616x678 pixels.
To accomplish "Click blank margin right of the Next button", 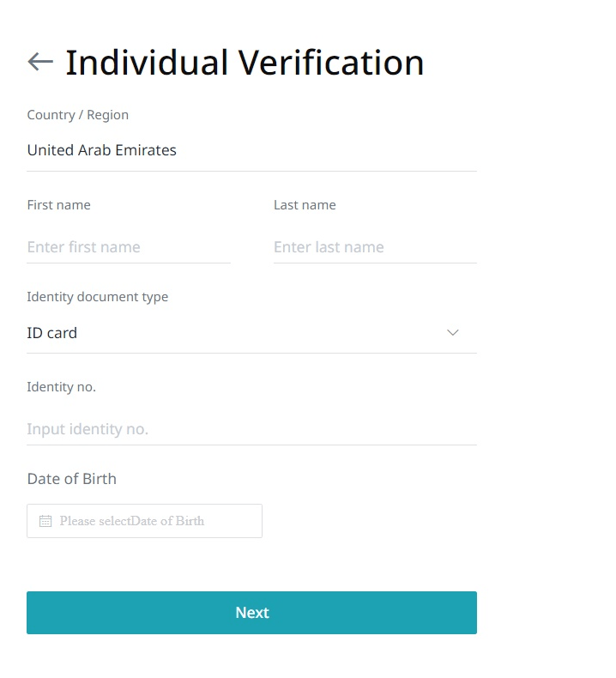I will coord(547,613).
